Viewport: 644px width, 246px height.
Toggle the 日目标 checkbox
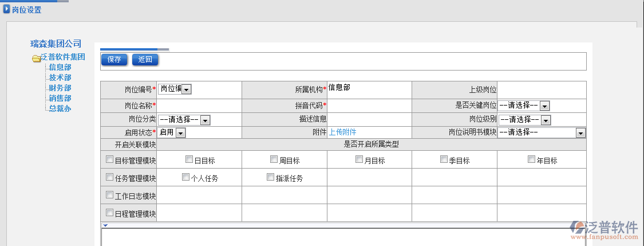pyautogui.click(x=189, y=159)
